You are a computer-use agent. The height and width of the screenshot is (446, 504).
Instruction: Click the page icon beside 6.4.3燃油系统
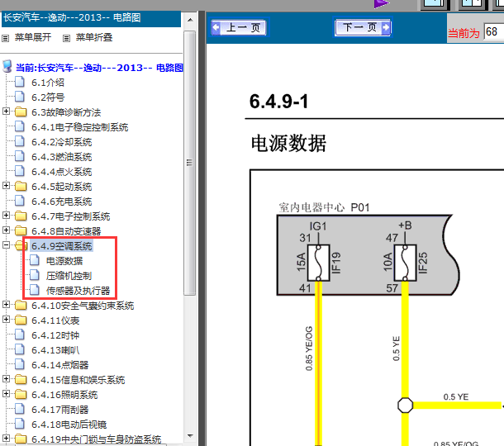pos(20,156)
